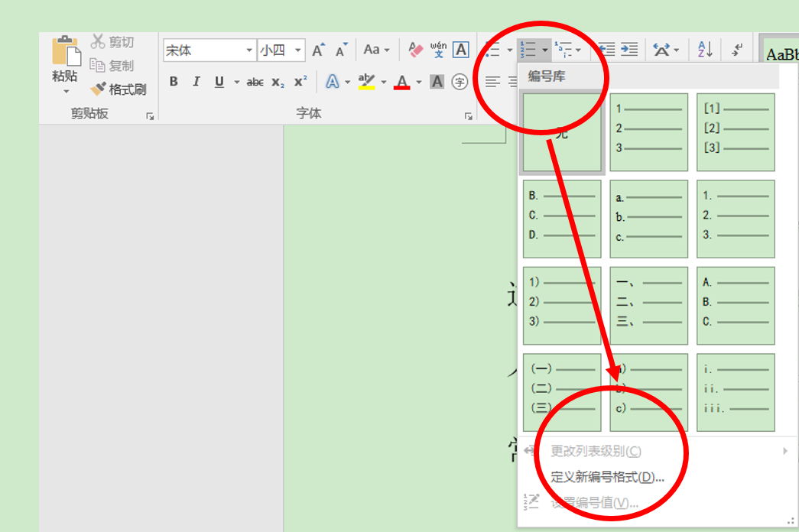
Task: Align text left icon
Action: tap(492, 82)
